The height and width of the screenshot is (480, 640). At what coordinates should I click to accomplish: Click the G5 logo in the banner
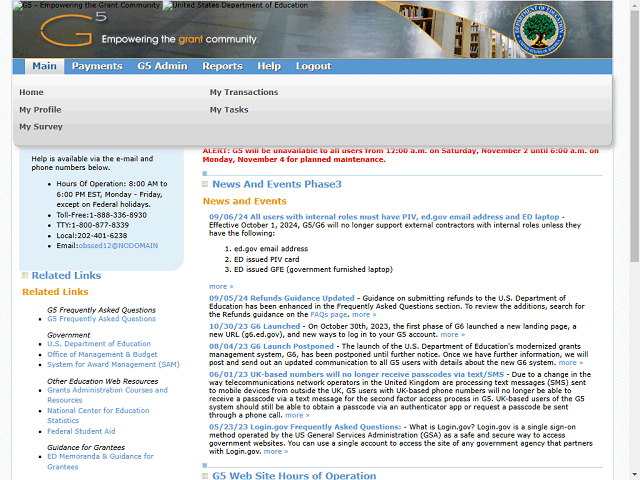tap(73, 29)
